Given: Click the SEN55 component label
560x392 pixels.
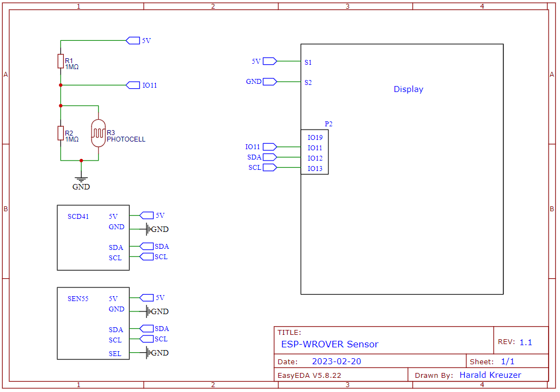Looking at the screenshot, I should (78, 298).
